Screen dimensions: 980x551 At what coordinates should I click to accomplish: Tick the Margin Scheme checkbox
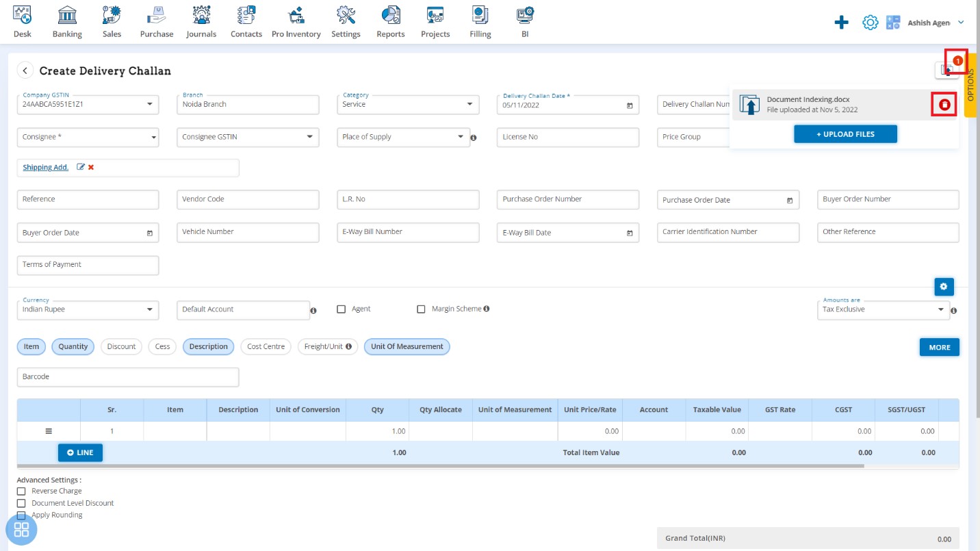point(421,309)
